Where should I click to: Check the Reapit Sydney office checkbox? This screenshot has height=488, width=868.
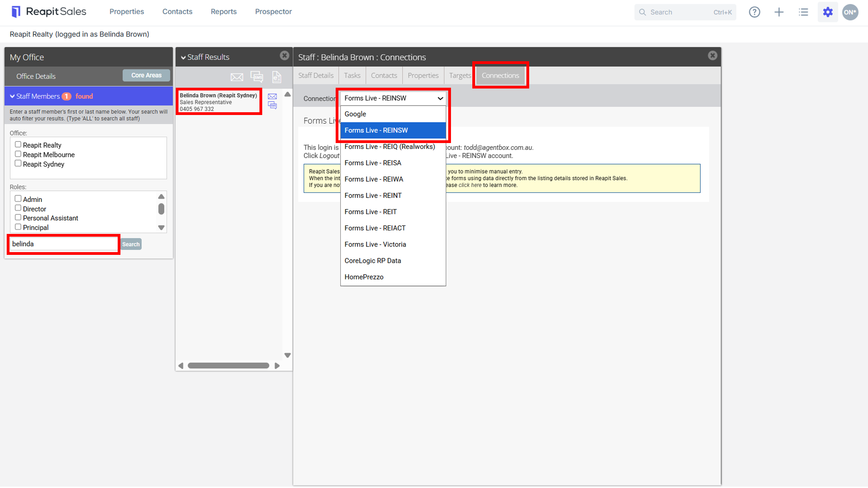point(18,164)
